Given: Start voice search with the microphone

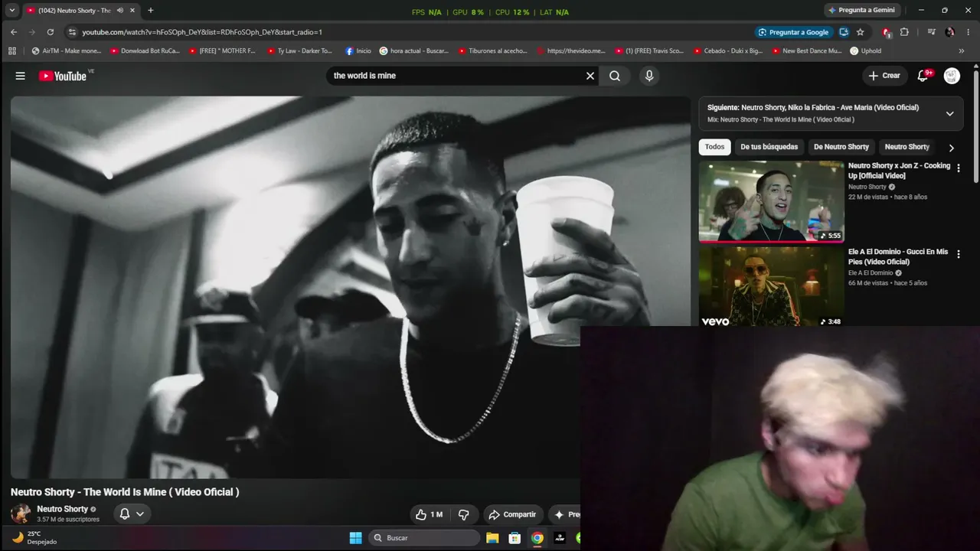Looking at the screenshot, I should [x=649, y=76].
